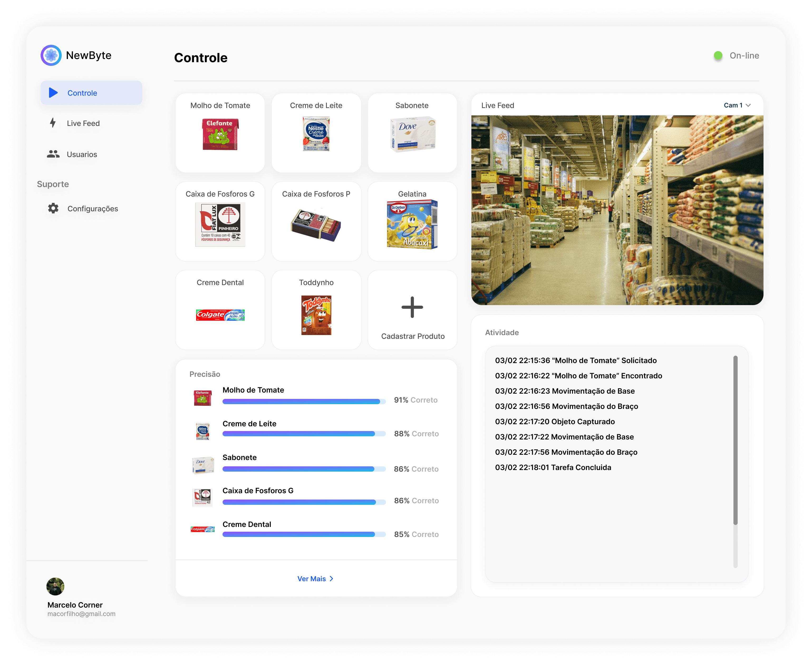The height and width of the screenshot is (665, 812).
Task: Click the NewByte logo icon
Action: tap(51, 55)
